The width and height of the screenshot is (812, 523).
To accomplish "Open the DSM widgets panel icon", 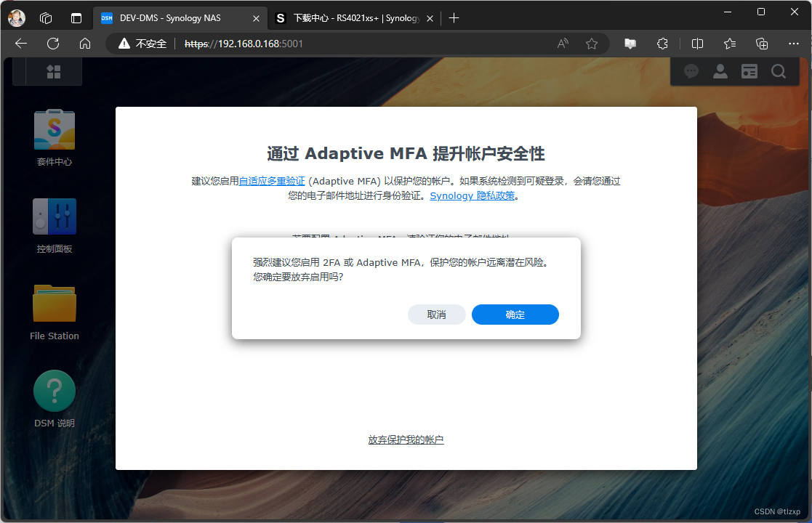I will pyautogui.click(x=749, y=71).
